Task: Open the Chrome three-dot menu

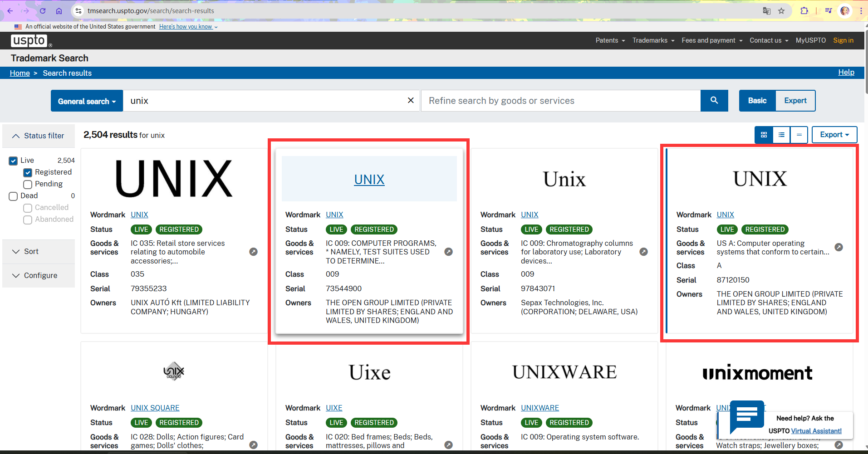Action: pyautogui.click(x=861, y=11)
